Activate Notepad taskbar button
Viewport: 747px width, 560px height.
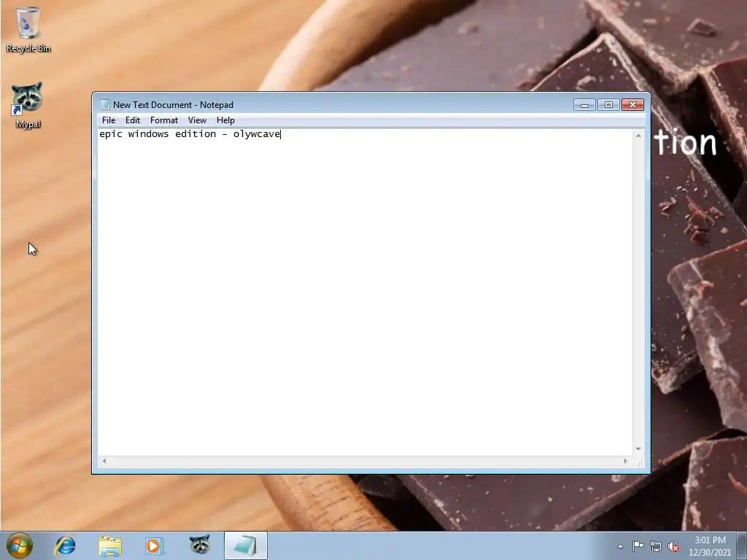pyautogui.click(x=245, y=545)
